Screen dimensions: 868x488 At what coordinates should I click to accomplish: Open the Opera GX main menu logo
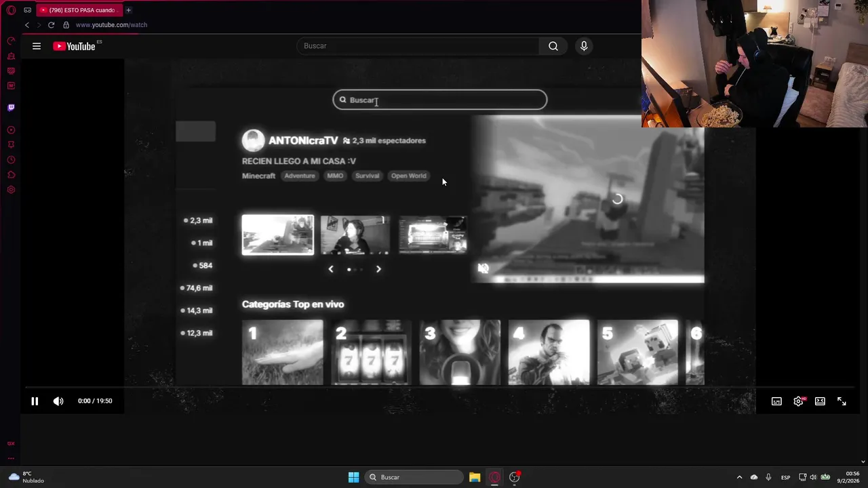[11, 10]
